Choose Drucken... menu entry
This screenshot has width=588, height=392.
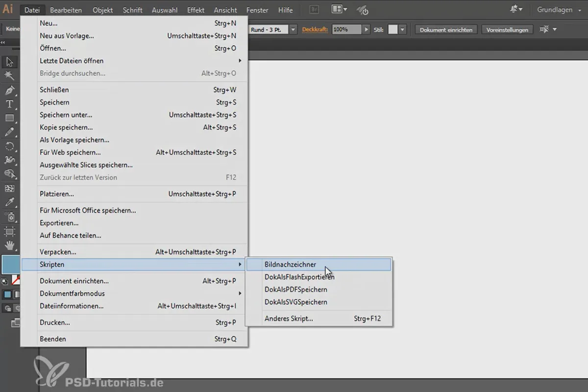[x=135, y=322]
